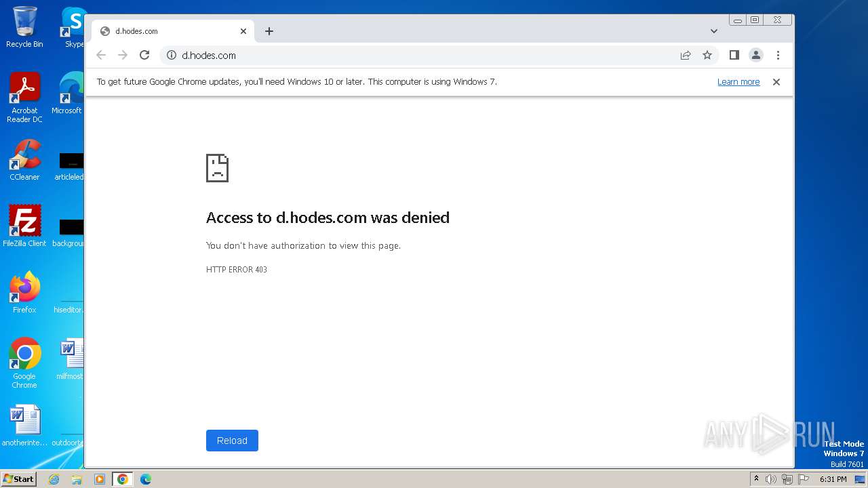Dismiss the Chrome update notification bar

[776, 82]
